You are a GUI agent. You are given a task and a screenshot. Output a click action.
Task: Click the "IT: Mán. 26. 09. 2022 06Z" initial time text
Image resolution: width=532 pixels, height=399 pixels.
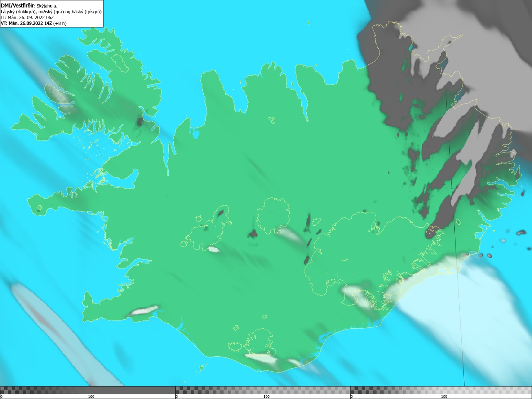tap(27, 17)
